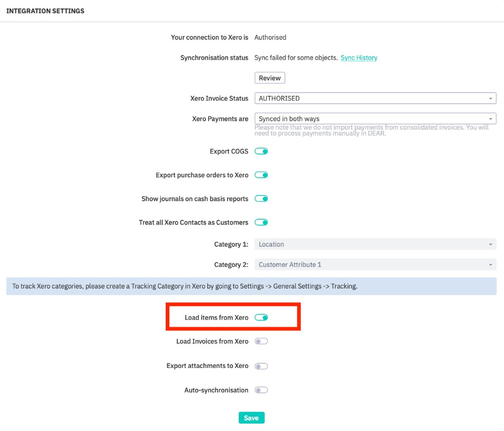Click the consolidated invoices payment note
The width and height of the screenshot is (504, 431).
[x=372, y=130]
